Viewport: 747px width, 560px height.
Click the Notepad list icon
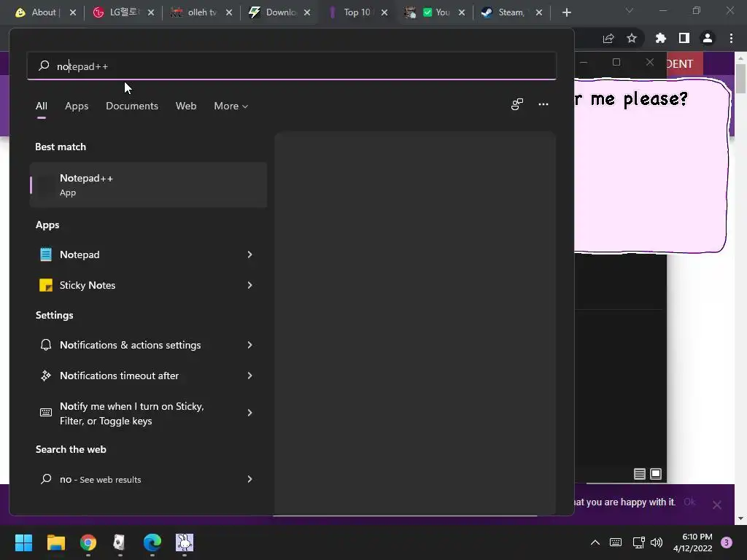pyautogui.click(x=46, y=254)
